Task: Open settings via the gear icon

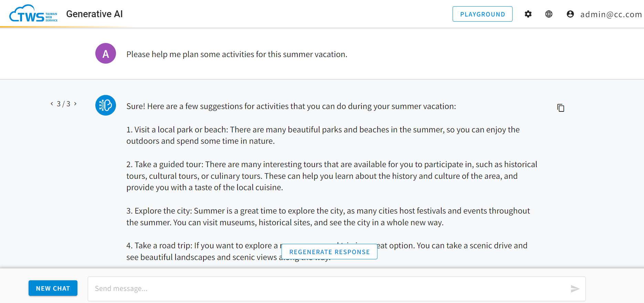Action: 528,14
